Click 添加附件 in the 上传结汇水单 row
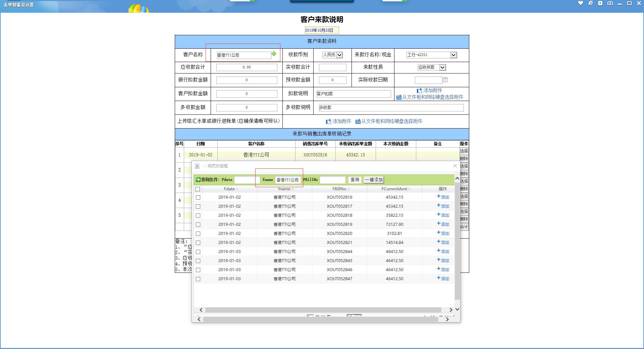Image resolution: width=644 pixels, height=349 pixels. tap(338, 121)
